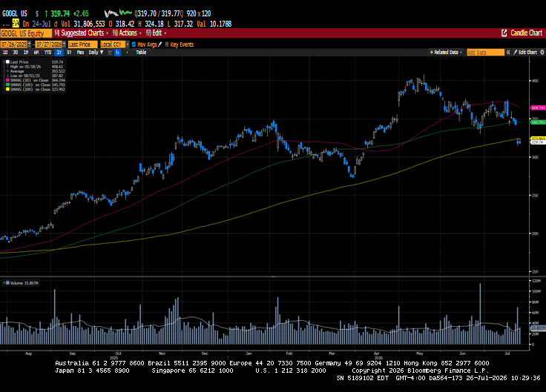
Task: Click the 31.807M volume axis tag
Action: coord(538,328)
